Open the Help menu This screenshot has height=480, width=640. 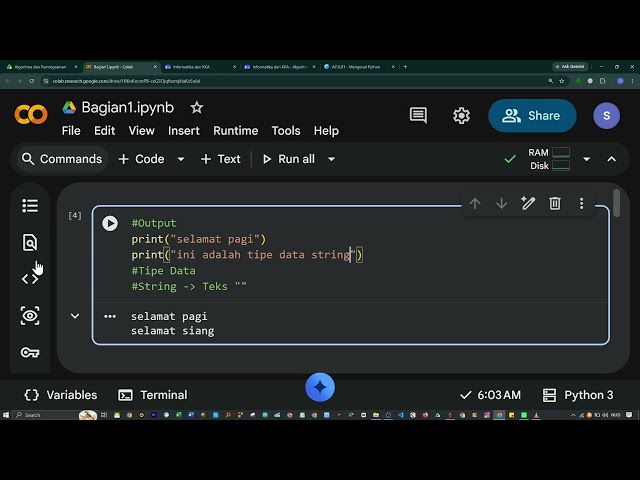click(326, 131)
